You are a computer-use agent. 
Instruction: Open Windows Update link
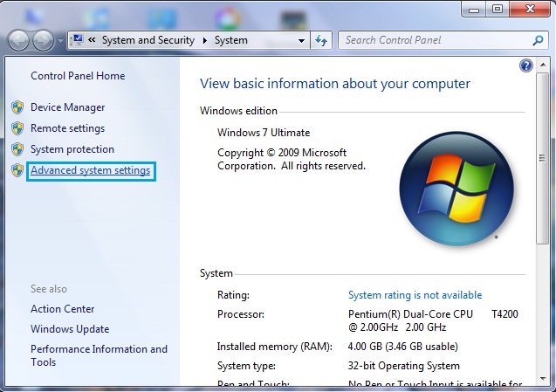[70, 329]
